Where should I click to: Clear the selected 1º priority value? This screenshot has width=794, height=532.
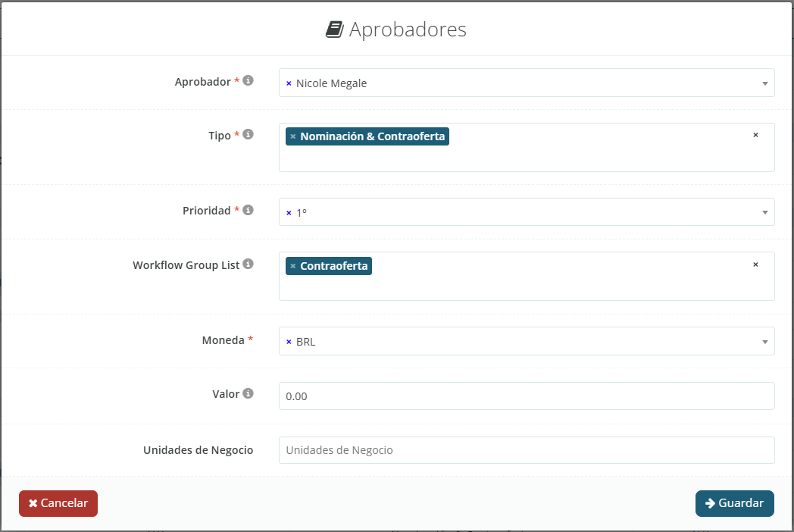(x=289, y=213)
